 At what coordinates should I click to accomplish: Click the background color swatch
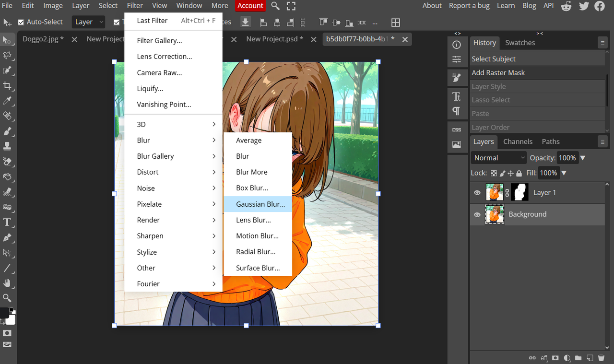click(x=12, y=320)
